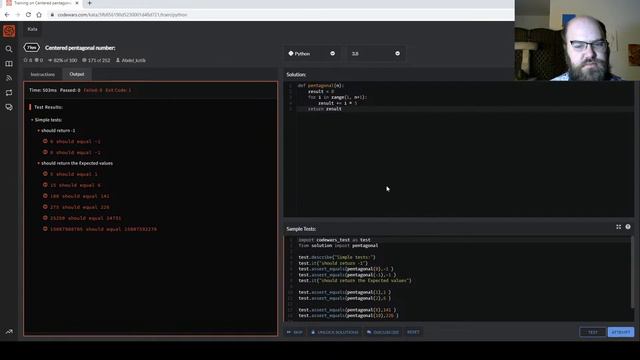Image resolution: width=640 pixels, height=360 pixels.
Task: Click the 'def pentagonal(n):' code line
Action: pyautogui.click(x=321, y=86)
